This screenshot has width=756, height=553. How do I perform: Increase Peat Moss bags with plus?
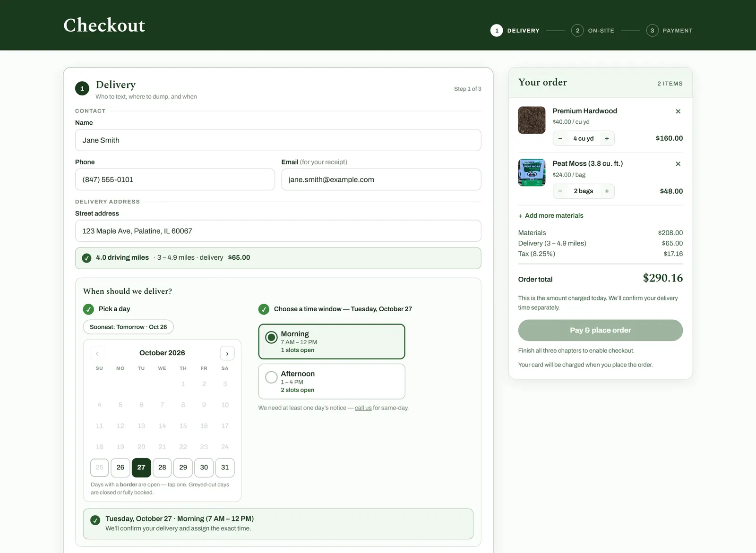pyautogui.click(x=607, y=191)
